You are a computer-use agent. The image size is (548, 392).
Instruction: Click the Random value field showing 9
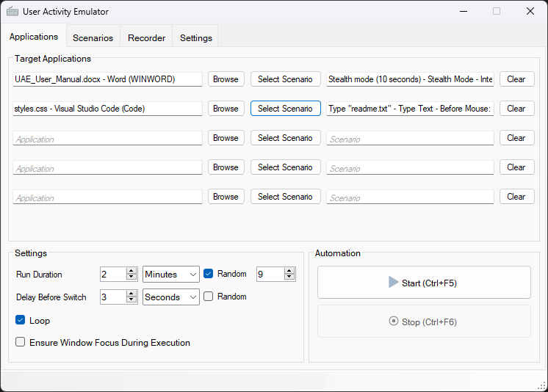tap(270, 275)
